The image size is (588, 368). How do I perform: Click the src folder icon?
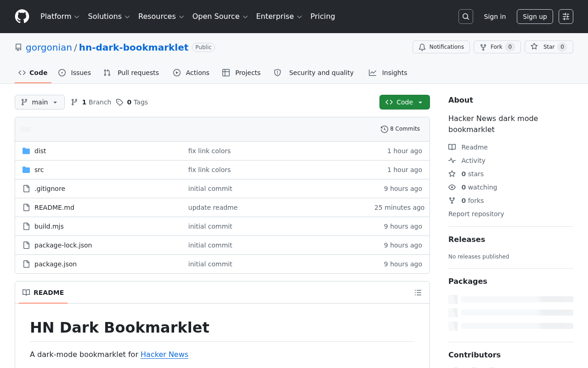coord(26,170)
